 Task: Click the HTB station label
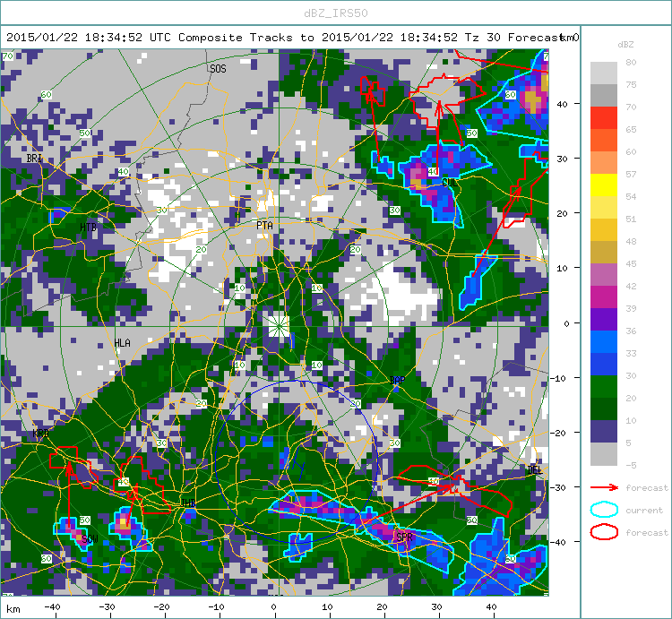(x=89, y=227)
